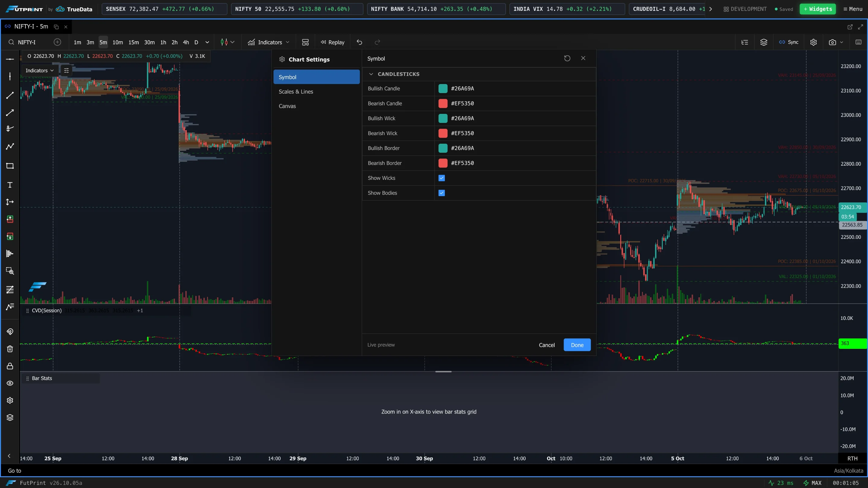
Task: Open Bearish Wick color swatch
Action: [x=443, y=133]
